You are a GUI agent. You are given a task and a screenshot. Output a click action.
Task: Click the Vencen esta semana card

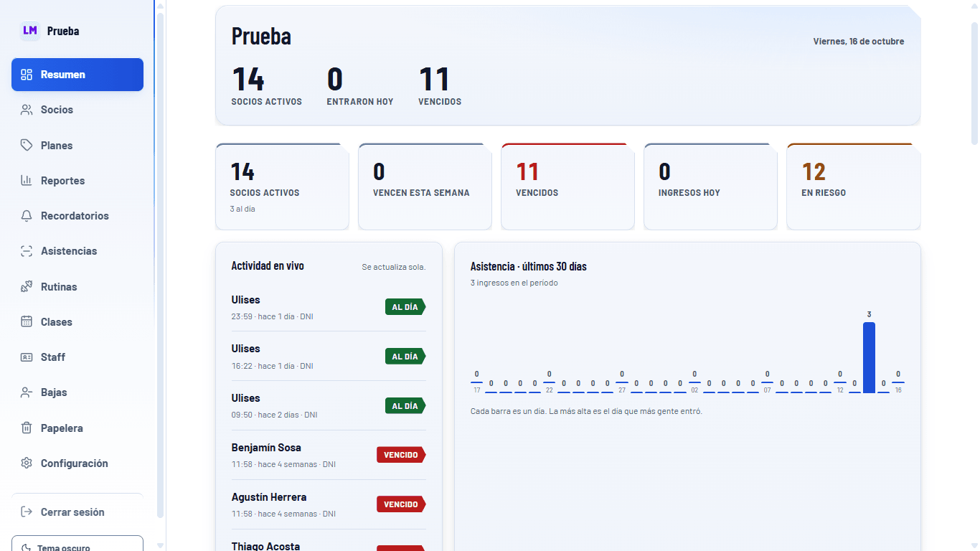[x=425, y=187]
